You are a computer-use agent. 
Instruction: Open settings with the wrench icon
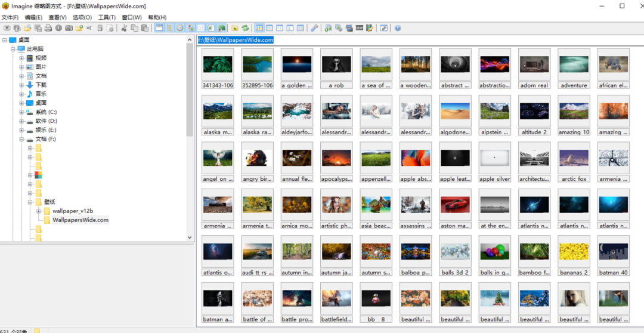tap(314, 28)
